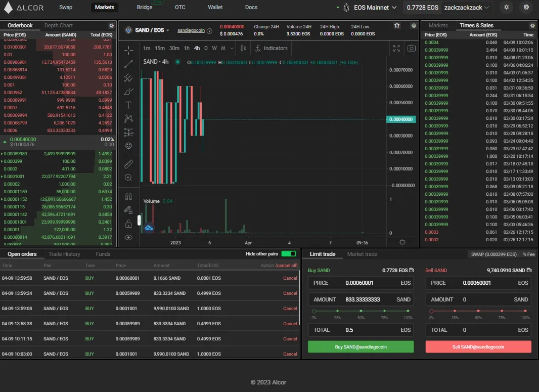Set buy amount slider to 50%

(361, 311)
